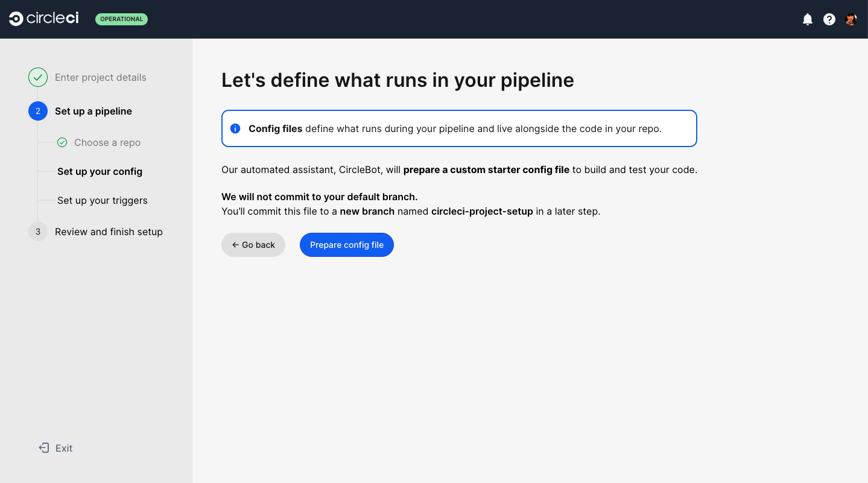Click the Go back button
The height and width of the screenshot is (483, 868).
pyautogui.click(x=253, y=245)
